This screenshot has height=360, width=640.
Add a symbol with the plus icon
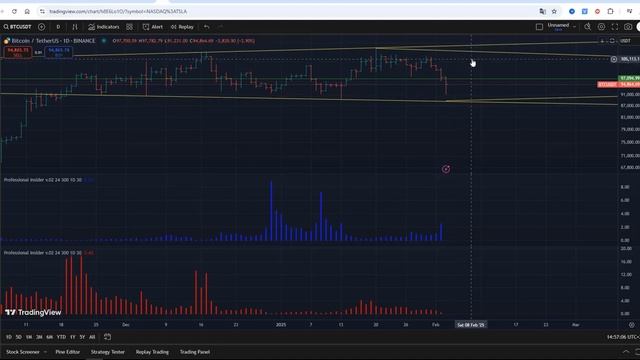click(x=42, y=27)
